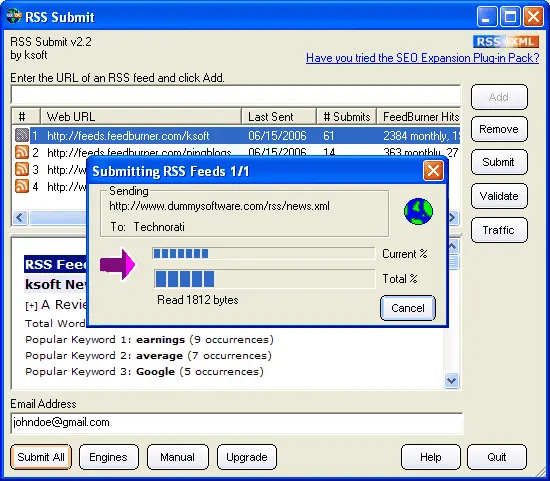This screenshot has height=481, width=550.
Task: Open the SEO Expansion Plug-in Pack link
Action: [x=422, y=58]
